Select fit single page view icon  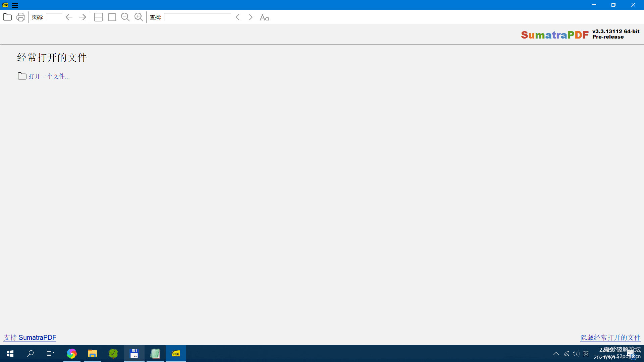(112, 17)
